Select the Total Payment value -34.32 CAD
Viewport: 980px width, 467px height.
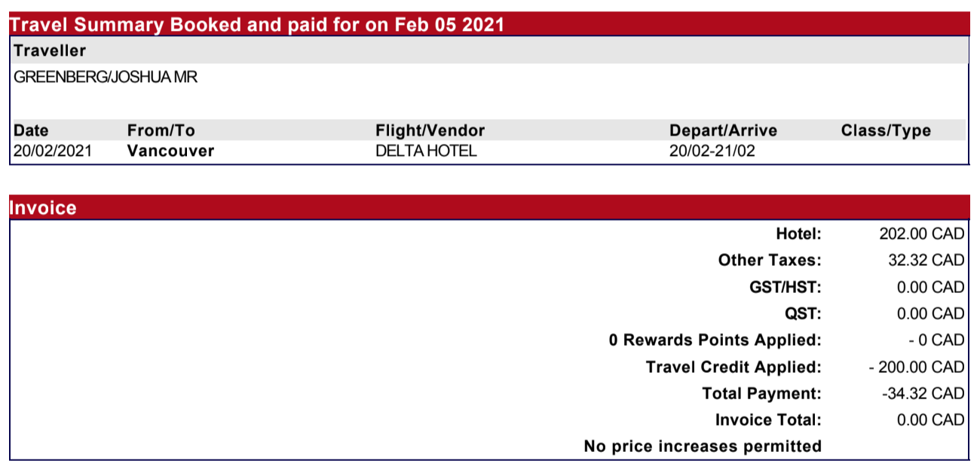point(922,393)
